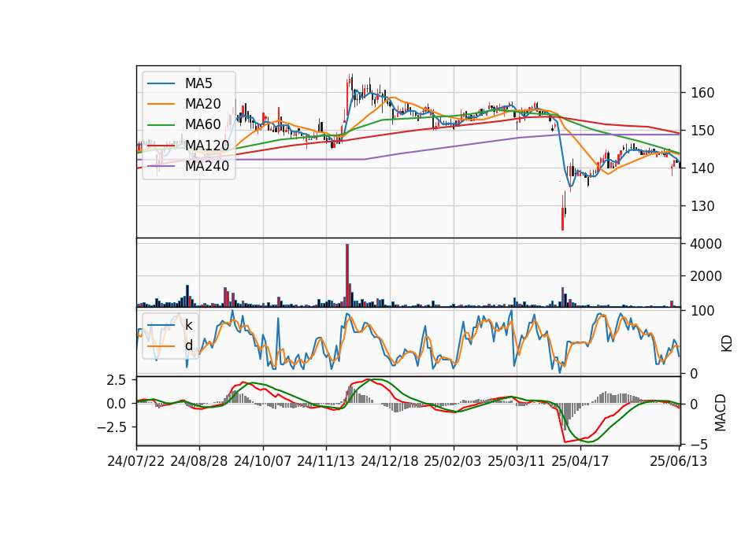The width and height of the screenshot is (756, 543).
Task: Click the 4000 volume axis label
Action: click(706, 244)
